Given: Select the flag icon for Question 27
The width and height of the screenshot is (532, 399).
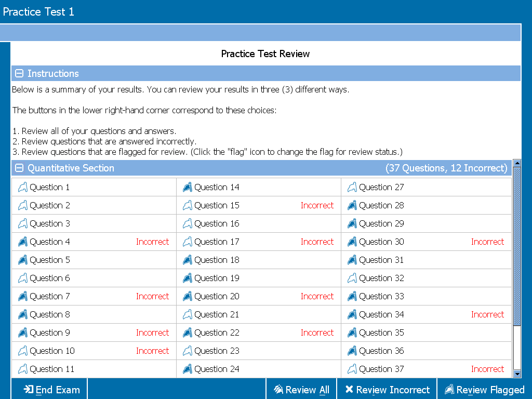Looking at the screenshot, I should [x=352, y=187].
